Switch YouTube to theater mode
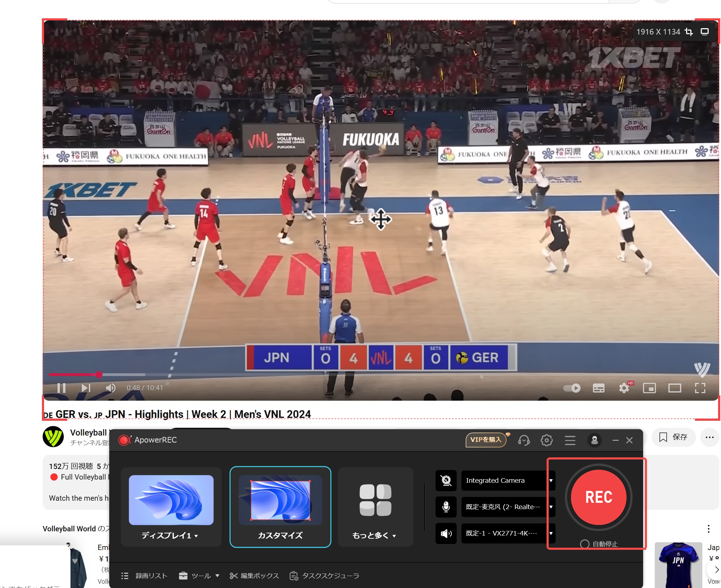 click(674, 388)
